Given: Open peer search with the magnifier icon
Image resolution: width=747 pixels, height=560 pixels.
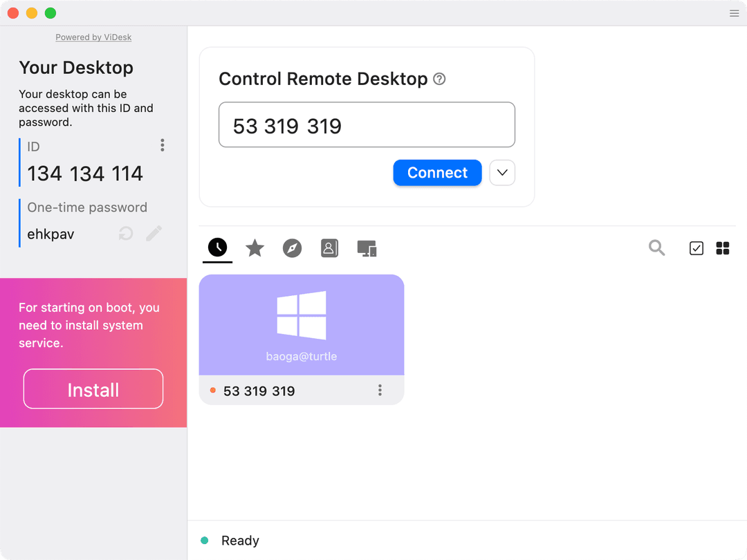Looking at the screenshot, I should (656, 248).
